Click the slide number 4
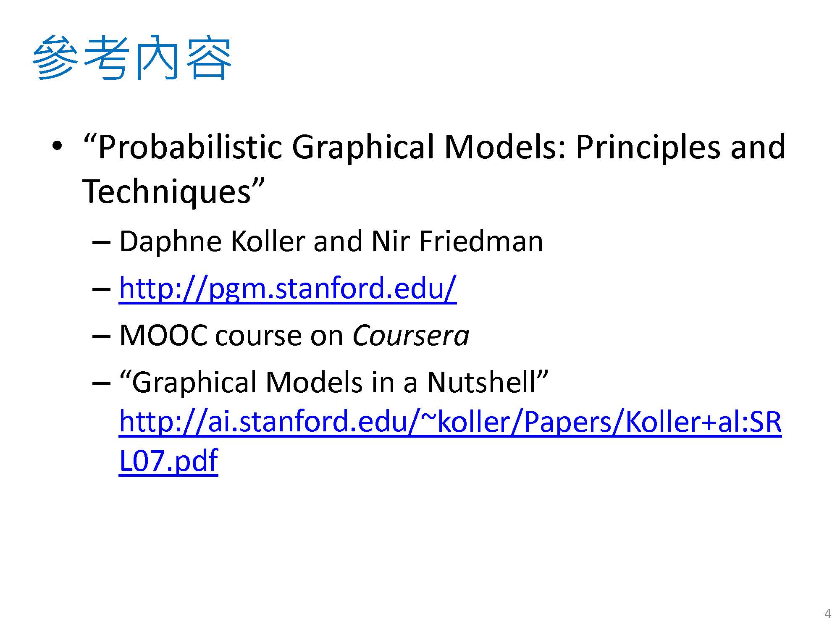 [827, 614]
